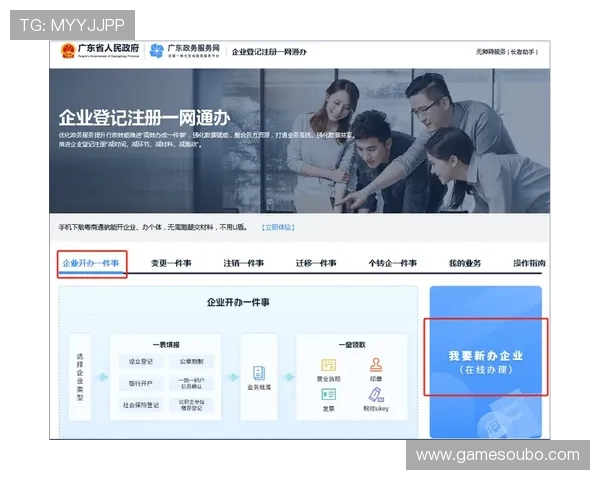Click the 立即体验 link
The image size is (600, 480).
pyautogui.click(x=278, y=227)
